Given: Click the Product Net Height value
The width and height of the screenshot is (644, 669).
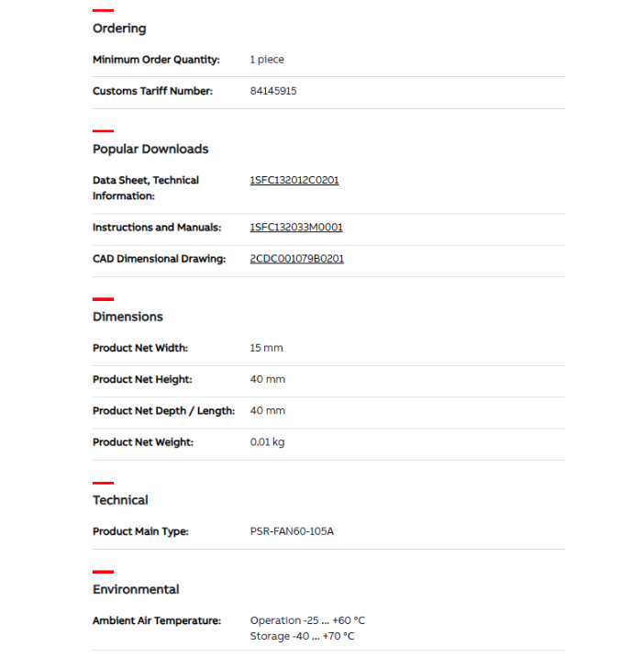Looking at the screenshot, I should [267, 379].
